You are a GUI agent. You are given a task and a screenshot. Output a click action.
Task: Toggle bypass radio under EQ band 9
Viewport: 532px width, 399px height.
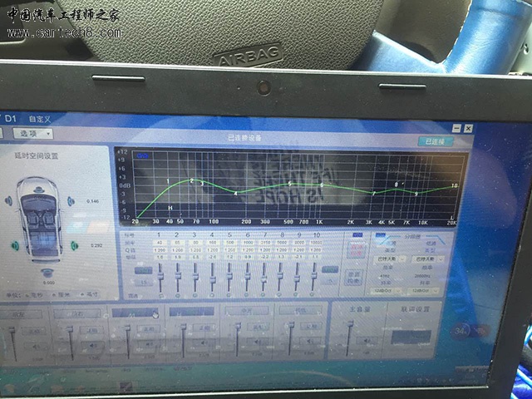pos(296,294)
